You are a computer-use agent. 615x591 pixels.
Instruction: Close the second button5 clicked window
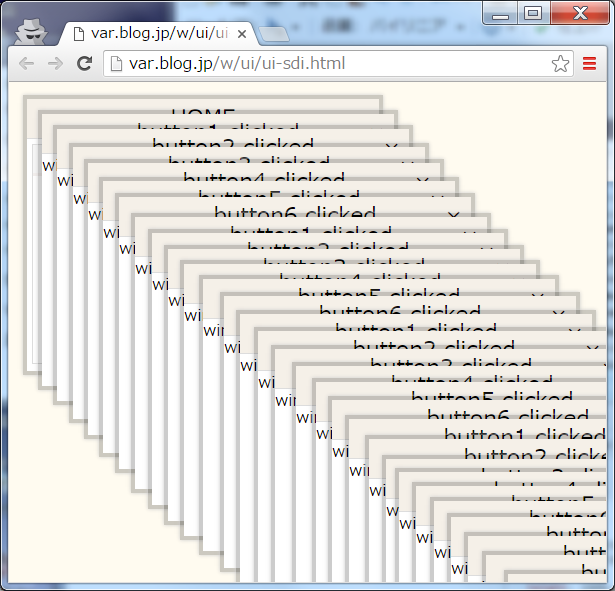click(537, 296)
